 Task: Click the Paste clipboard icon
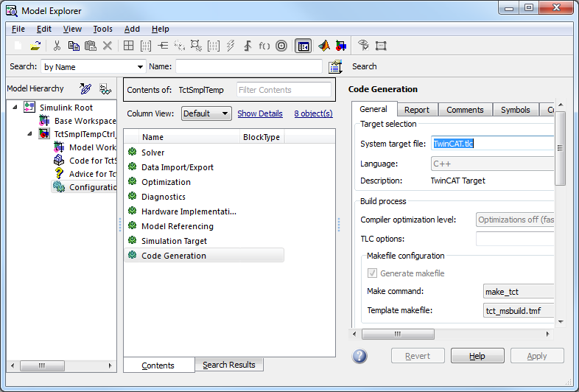coord(91,46)
